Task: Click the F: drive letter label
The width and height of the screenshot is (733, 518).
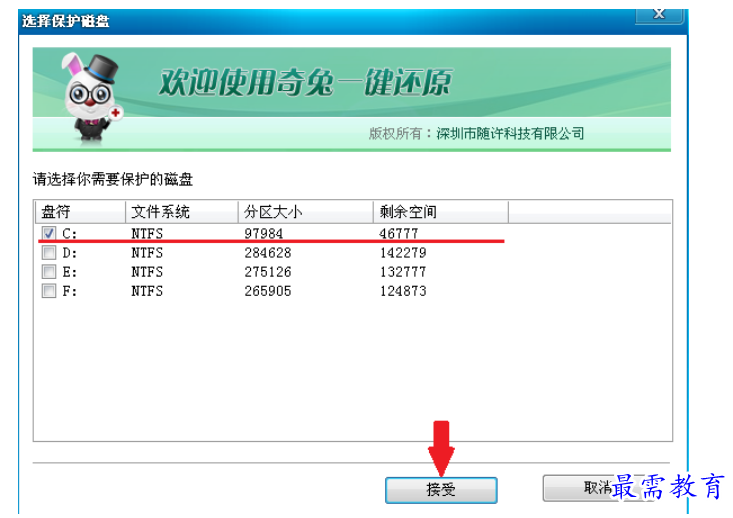Action: click(x=70, y=291)
